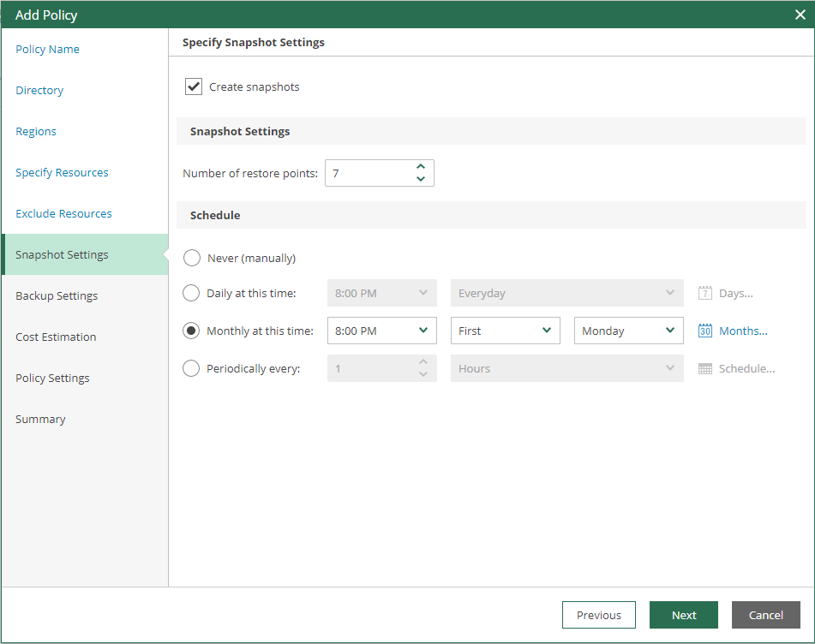Image resolution: width=815 pixels, height=644 pixels.
Task: Select Daily at this time option
Action: (191, 293)
